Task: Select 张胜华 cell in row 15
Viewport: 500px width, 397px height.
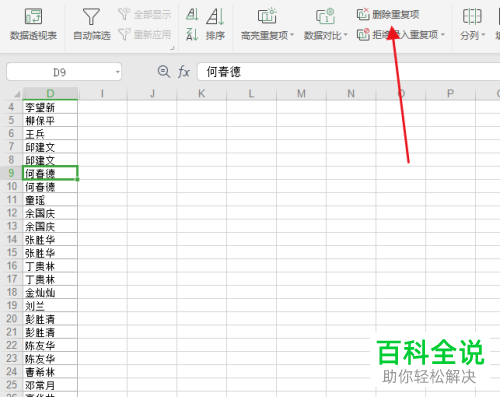Action: 50,252
